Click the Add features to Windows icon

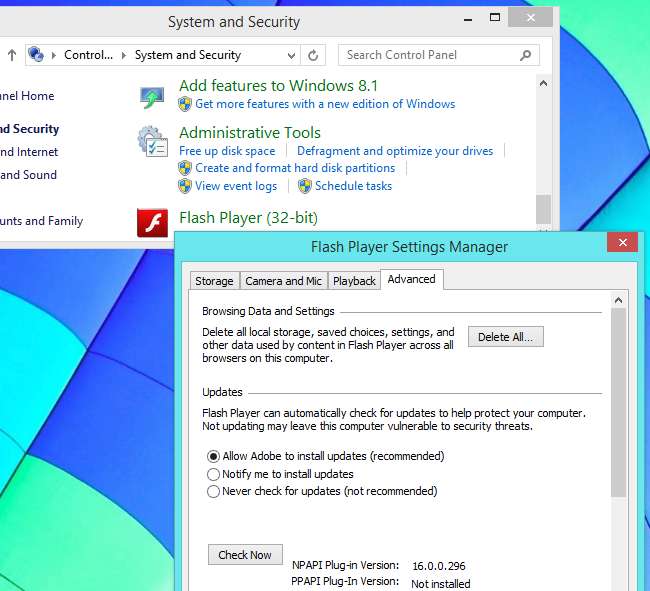[x=152, y=96]
